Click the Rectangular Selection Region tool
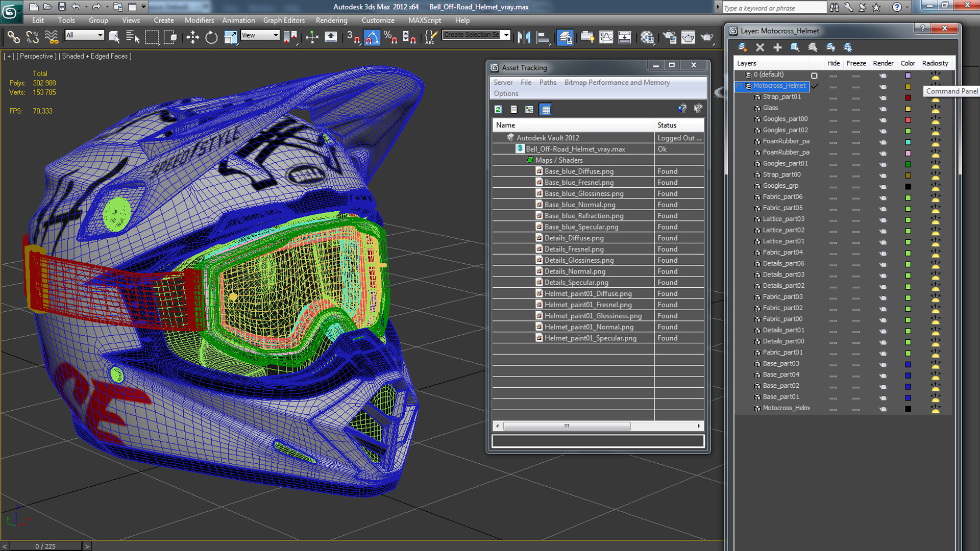 tap(152, 37)
